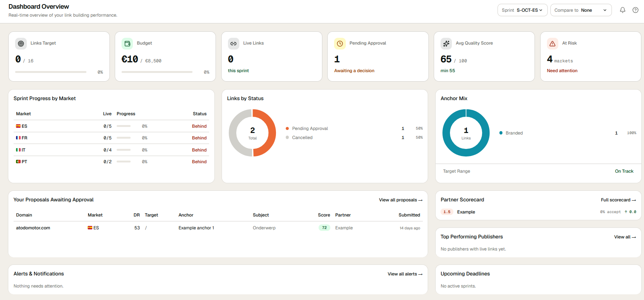Click the Links Target progress bar

pos(51,72)
